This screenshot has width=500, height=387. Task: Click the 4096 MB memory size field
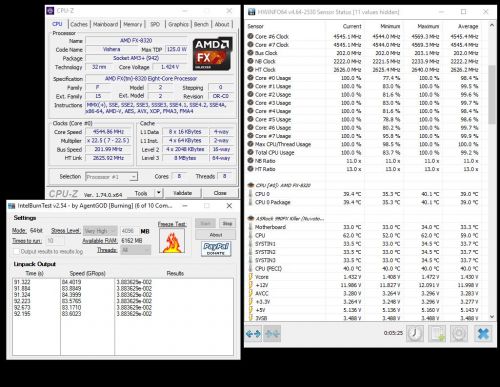tap(129, 231)
